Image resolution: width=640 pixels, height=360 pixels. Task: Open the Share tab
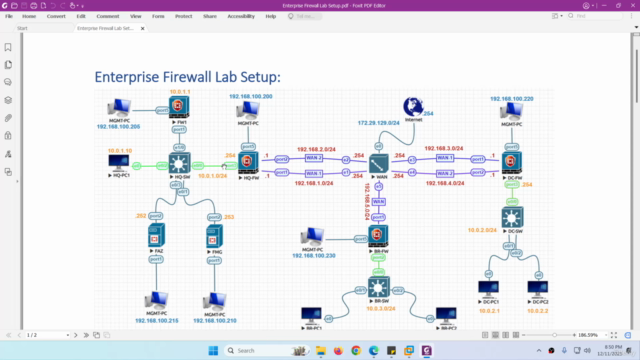pos(210,16)
